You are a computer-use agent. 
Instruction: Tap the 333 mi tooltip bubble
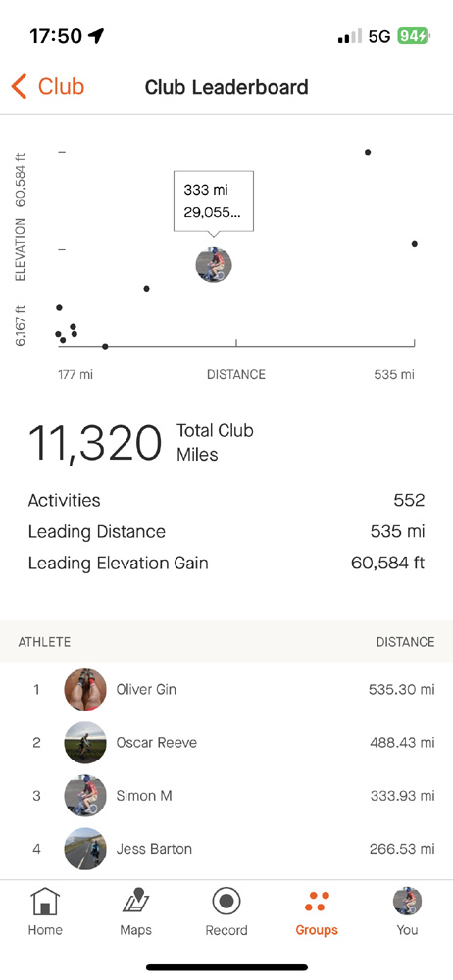(214, 201)
